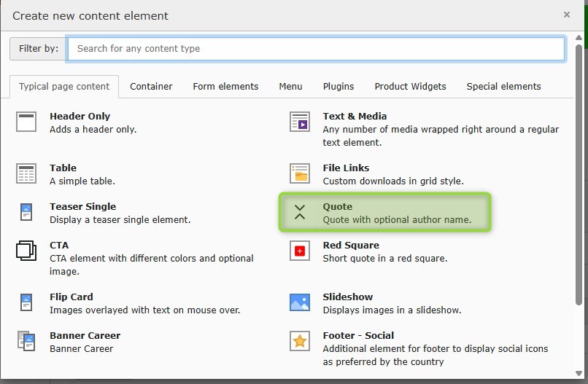Pick the Red Square icon
The image size is (588, 384).
click(x=300, y=251)
